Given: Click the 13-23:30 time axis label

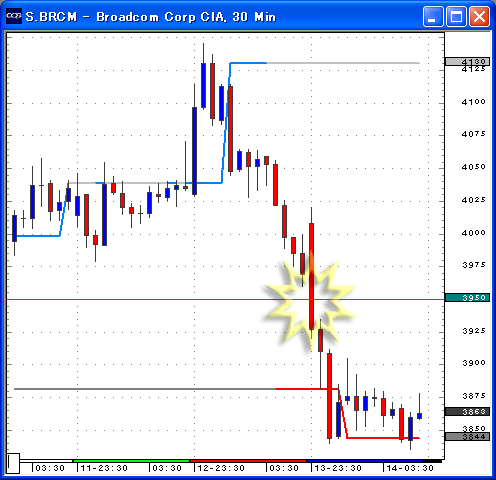Looking at the screenshot, I should 338,468.
